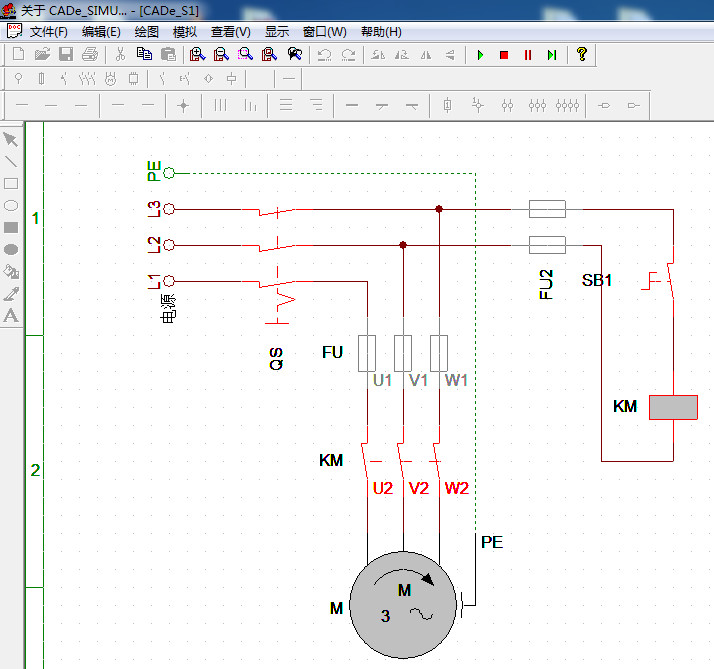The height and width of the screenshot is (669, 714).
Task: Start simulation with the green play button
Action: 480,55
